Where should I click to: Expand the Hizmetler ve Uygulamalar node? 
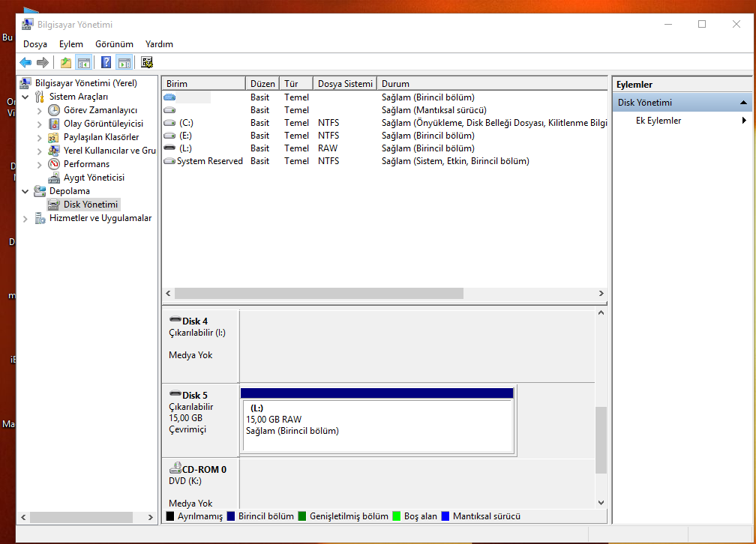coord(25,219)
